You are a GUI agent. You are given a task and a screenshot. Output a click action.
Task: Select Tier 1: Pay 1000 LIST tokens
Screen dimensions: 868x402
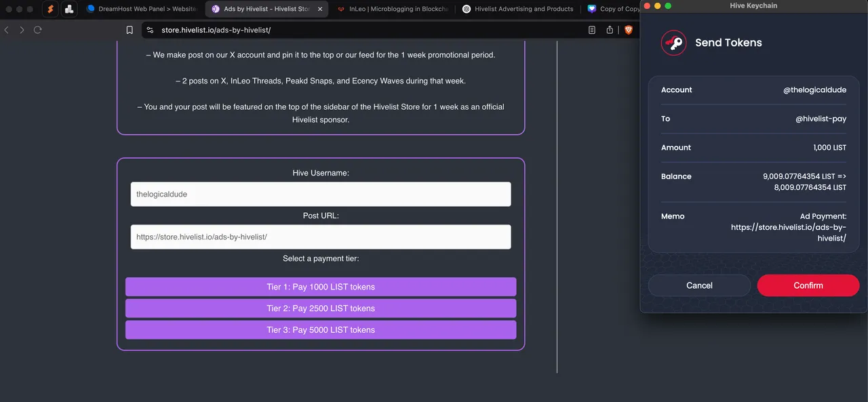point(321,287)
